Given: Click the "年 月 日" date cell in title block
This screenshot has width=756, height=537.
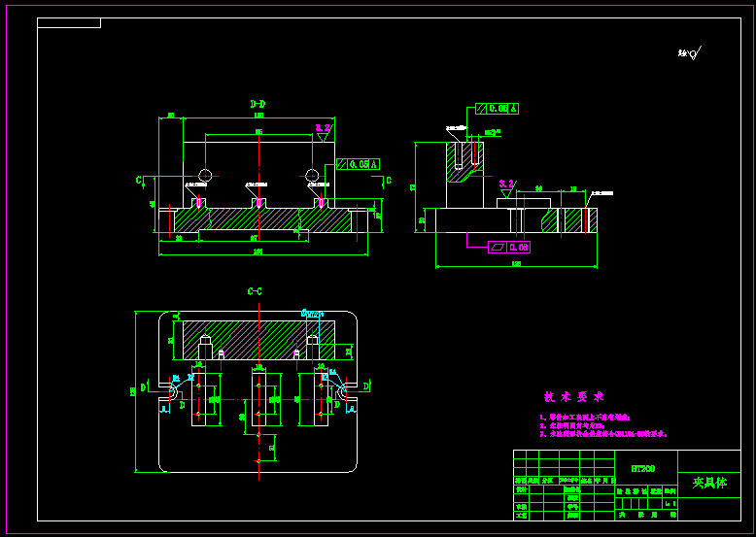Looking at the screenshot, I should click(604, 481).
